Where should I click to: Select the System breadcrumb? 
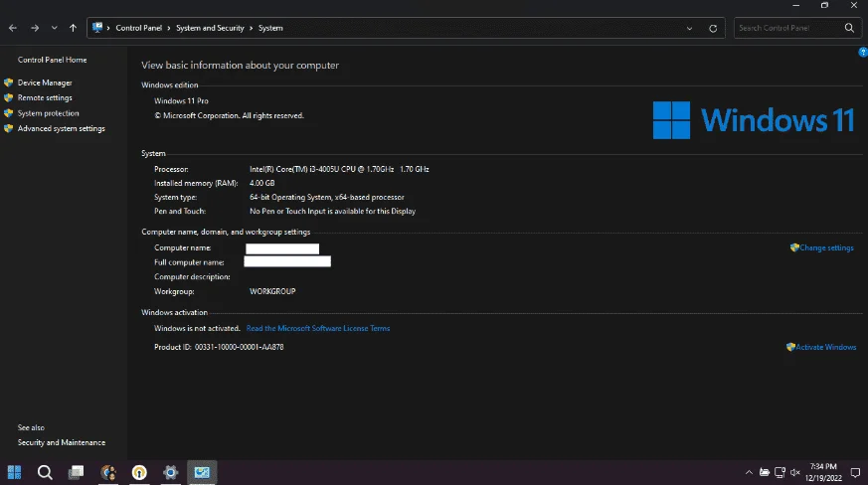click(270, 28)
